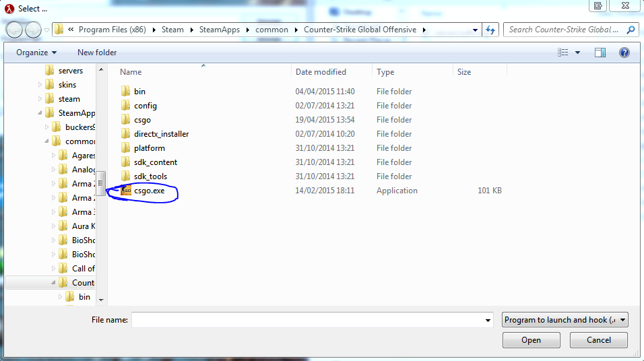Screen dimensions: 644x361
Task: Click the Open button
Action: (x=531, y=340)
